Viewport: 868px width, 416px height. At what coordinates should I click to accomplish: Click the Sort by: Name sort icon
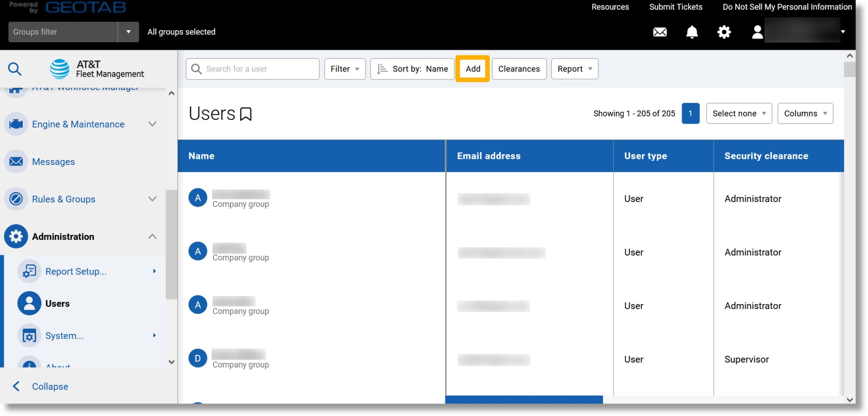click(x=382, y=69)
